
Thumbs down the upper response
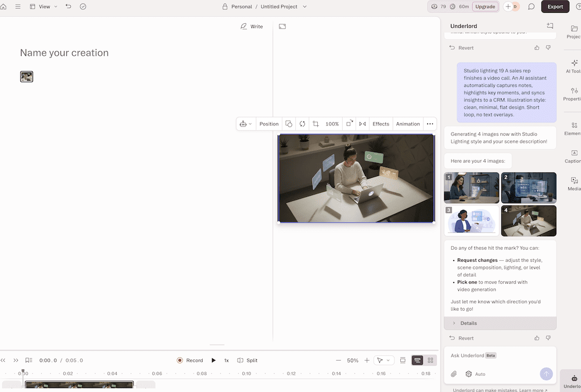548,48
